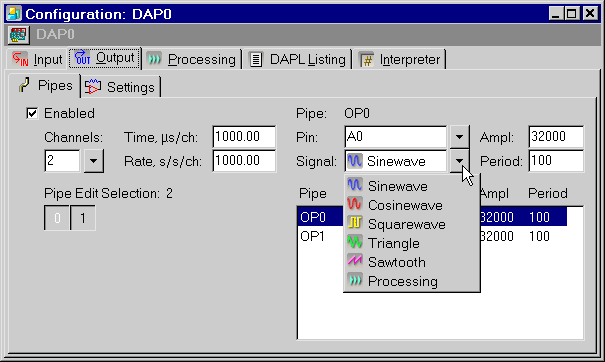The width and height of the screenshot is (605, 362).
Task: Minimize the Configuration window
Action: [556, 14]
